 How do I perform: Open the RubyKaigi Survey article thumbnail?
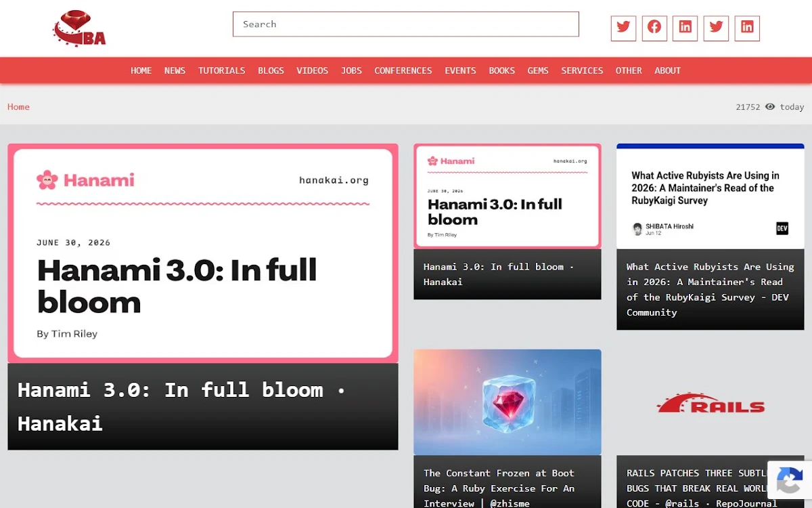click(x=710, y=196)
